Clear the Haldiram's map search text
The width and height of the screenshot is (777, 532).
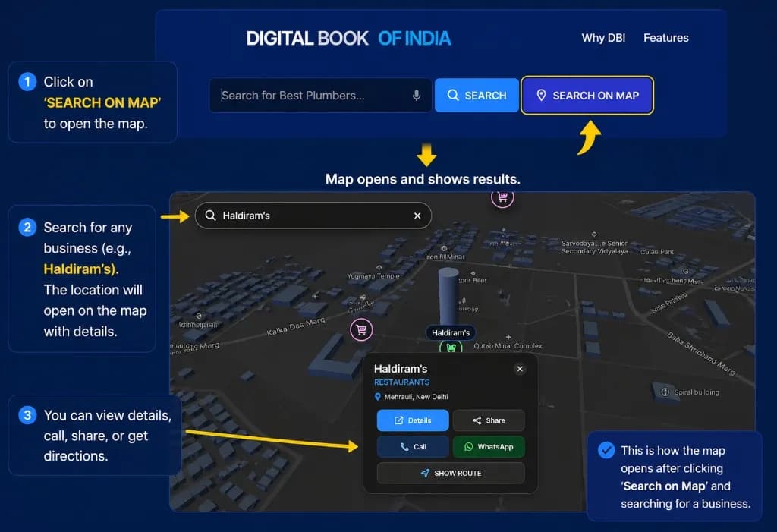pos(417,216)
